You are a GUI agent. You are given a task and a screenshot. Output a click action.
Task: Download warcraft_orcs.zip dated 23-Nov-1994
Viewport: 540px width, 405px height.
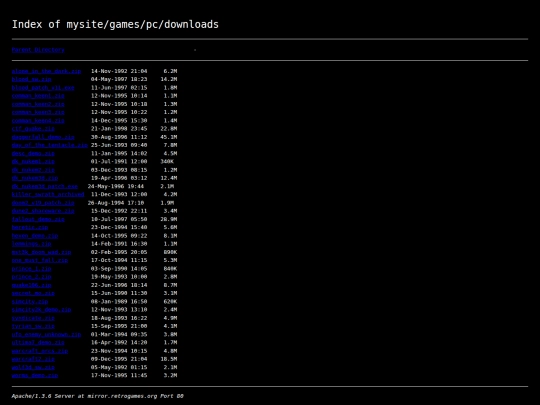[x=40, y=351]
